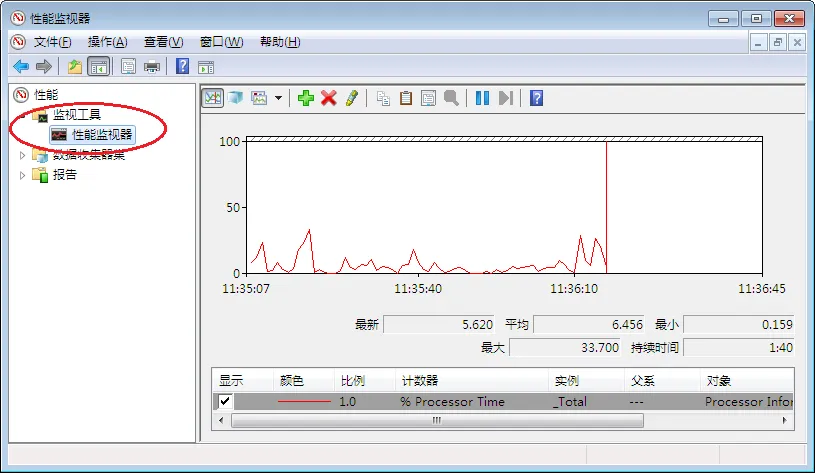Freeze display with the pause button
Screen dimensions: 815x473
pyautogui.click(x=482, y=98)
